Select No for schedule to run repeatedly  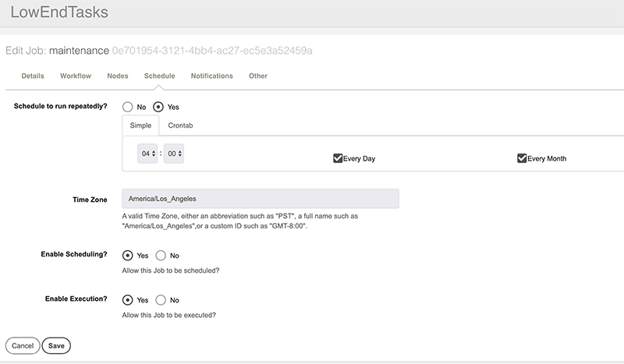(x=128, y=107)
